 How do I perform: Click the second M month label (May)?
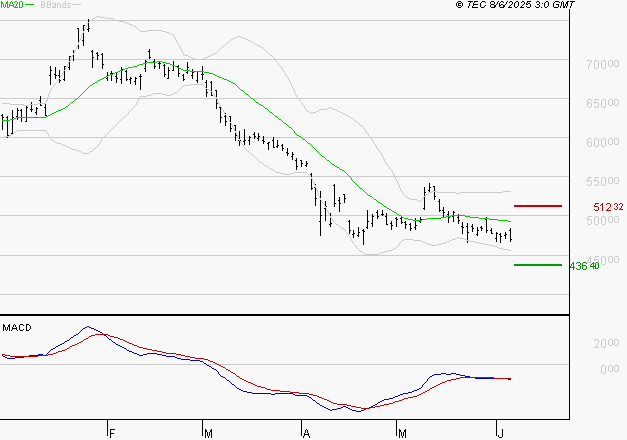point(402,434)
